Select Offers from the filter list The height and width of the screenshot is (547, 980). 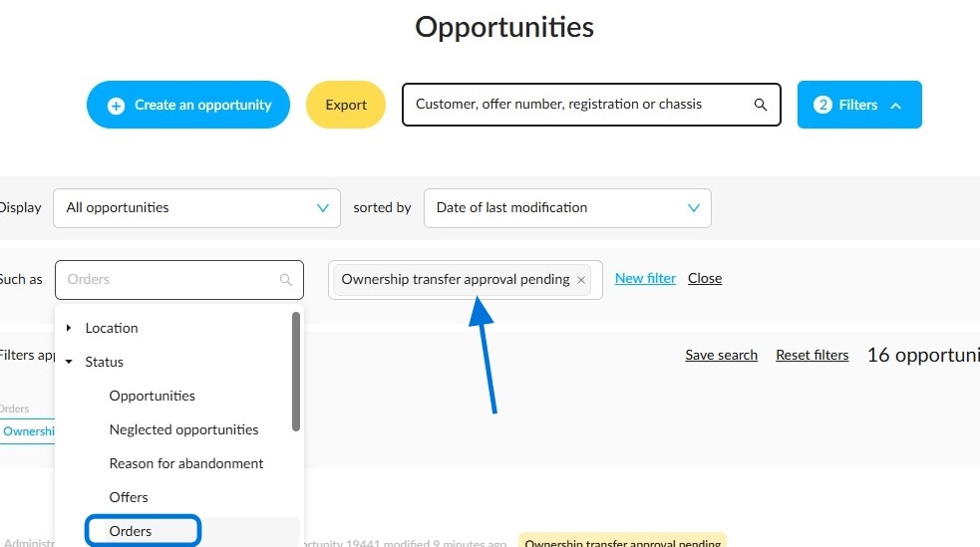point(129,497)
